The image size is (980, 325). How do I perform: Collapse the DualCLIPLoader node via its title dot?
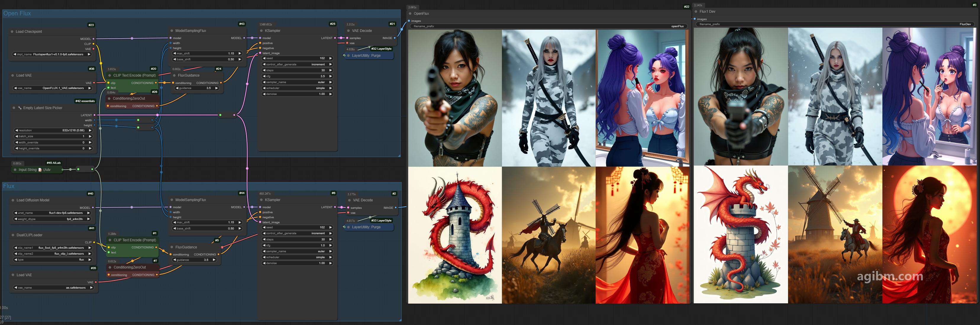point(13,235)
